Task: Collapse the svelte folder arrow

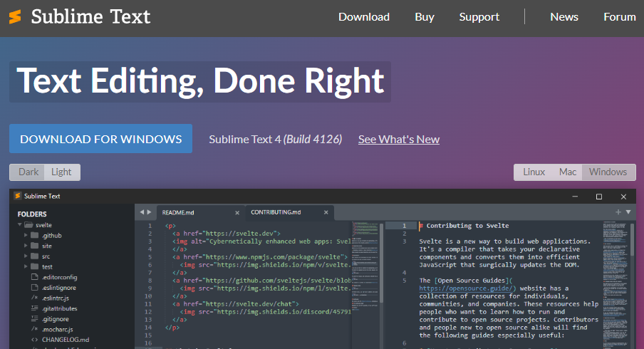Action: [x=19, y=224]
